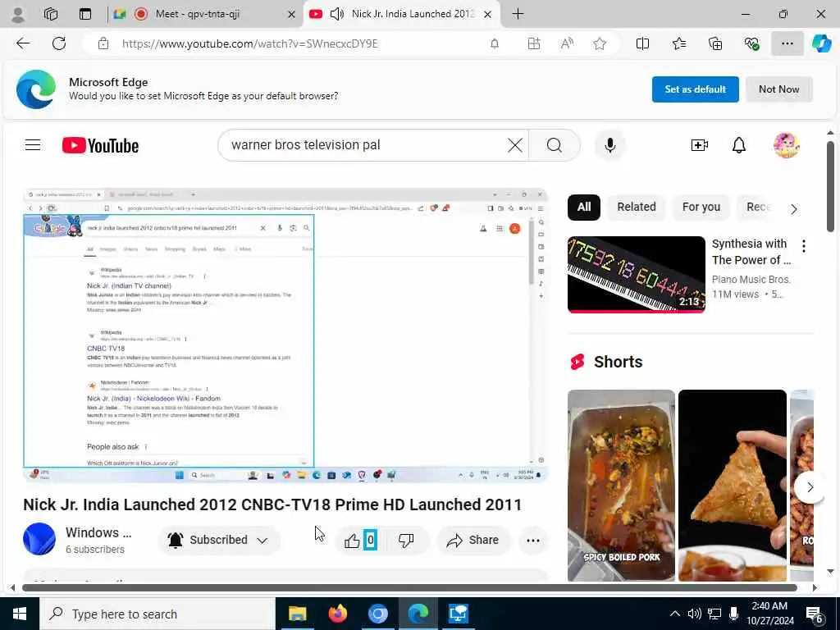
Task: Open Windows Start menu
Action: click(x=20, y=614)
